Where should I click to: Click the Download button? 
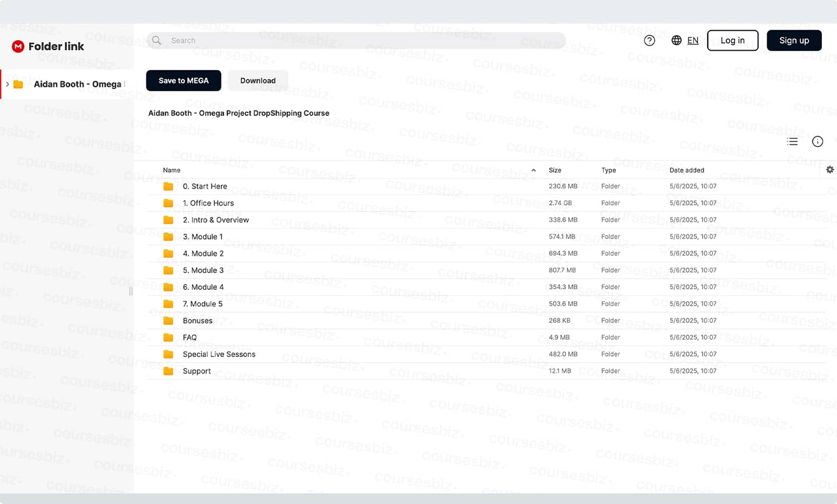[x=258, y=80]
